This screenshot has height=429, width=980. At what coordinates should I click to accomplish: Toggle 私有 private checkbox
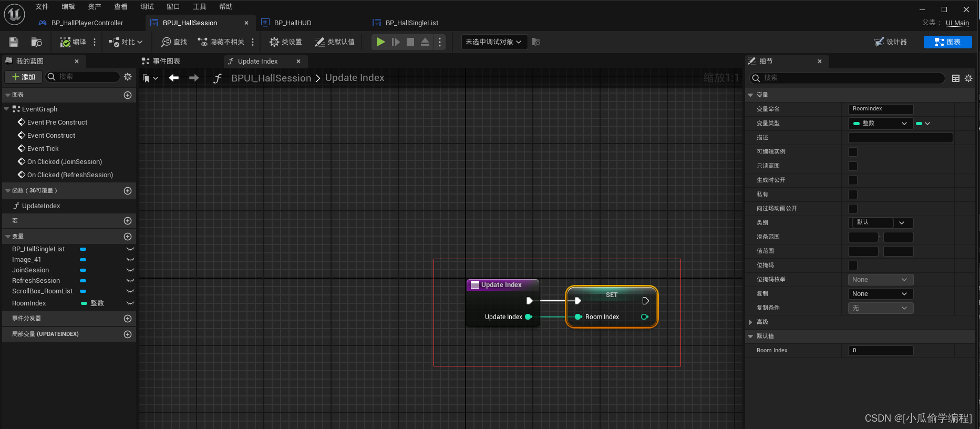[x=853, y=195]
